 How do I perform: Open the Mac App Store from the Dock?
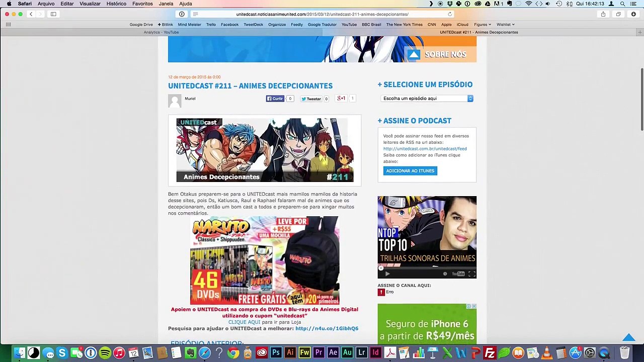pos(575,353)
